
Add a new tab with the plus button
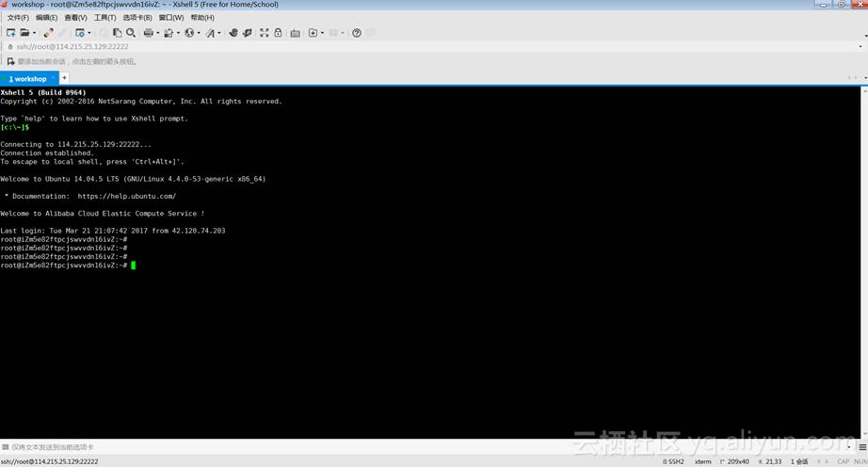point(64,78)
